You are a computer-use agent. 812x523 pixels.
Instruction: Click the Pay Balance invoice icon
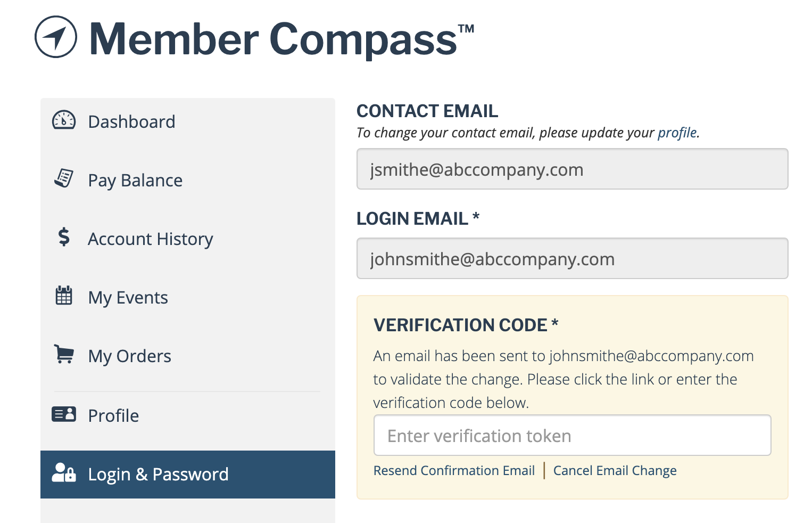64,178
